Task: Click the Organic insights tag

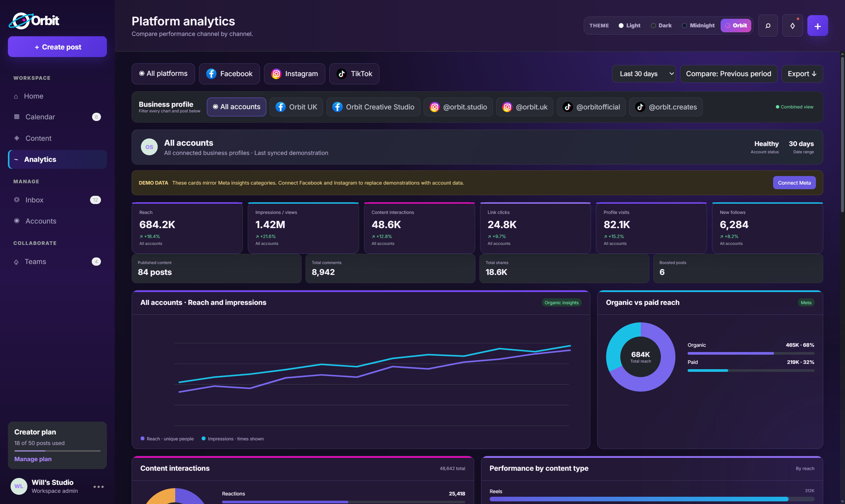Action: pos(561,303)
